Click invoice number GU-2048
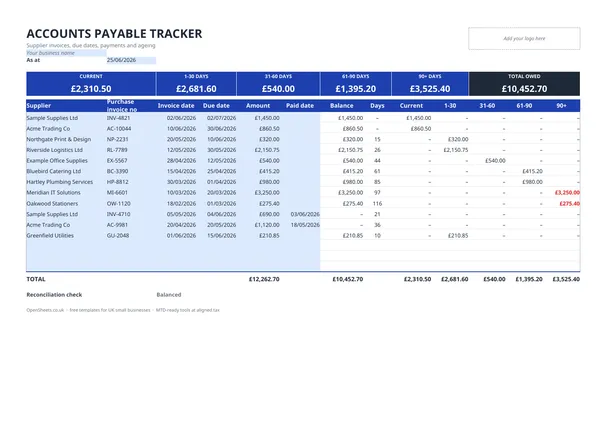 tap(118, 236)
